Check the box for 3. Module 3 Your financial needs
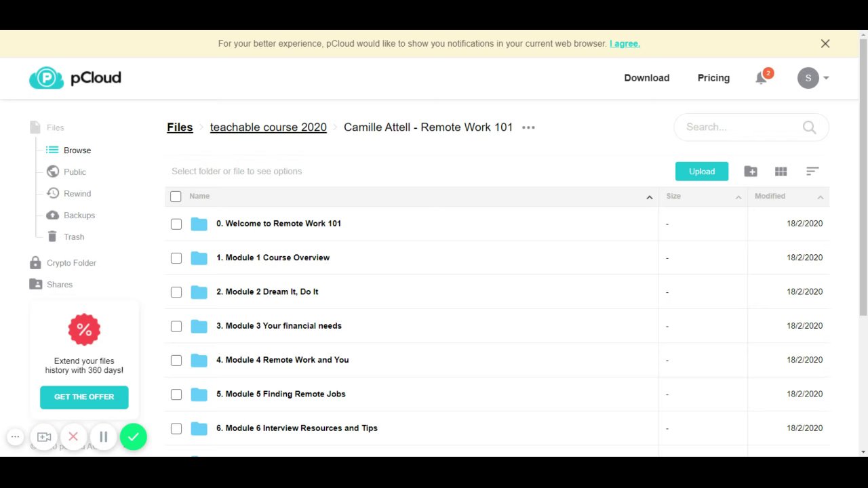 (176, 326)
